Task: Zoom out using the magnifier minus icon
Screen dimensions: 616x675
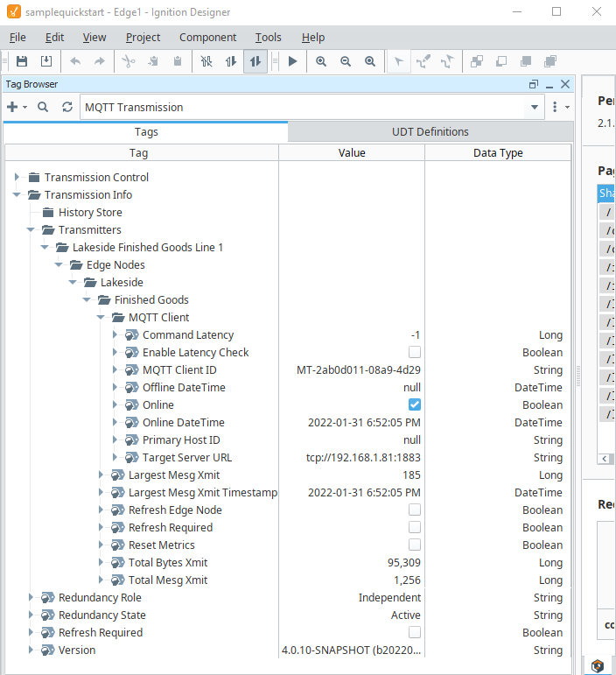Action: click(346, 61)
